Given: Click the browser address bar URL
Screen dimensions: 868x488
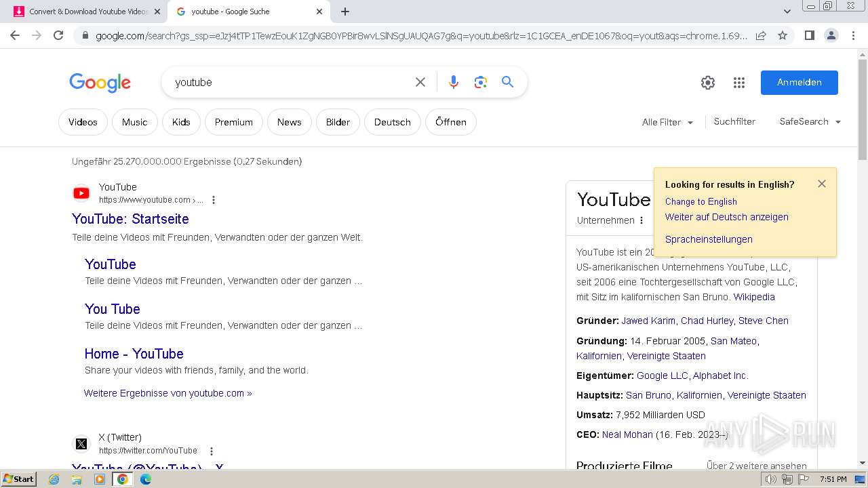Looking at the screenshot, I should pos(420,35).
